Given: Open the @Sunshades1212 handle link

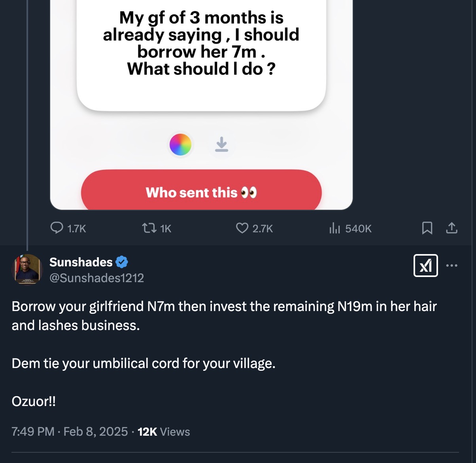Looking at the screenshot, I should [x=96, y=278].
